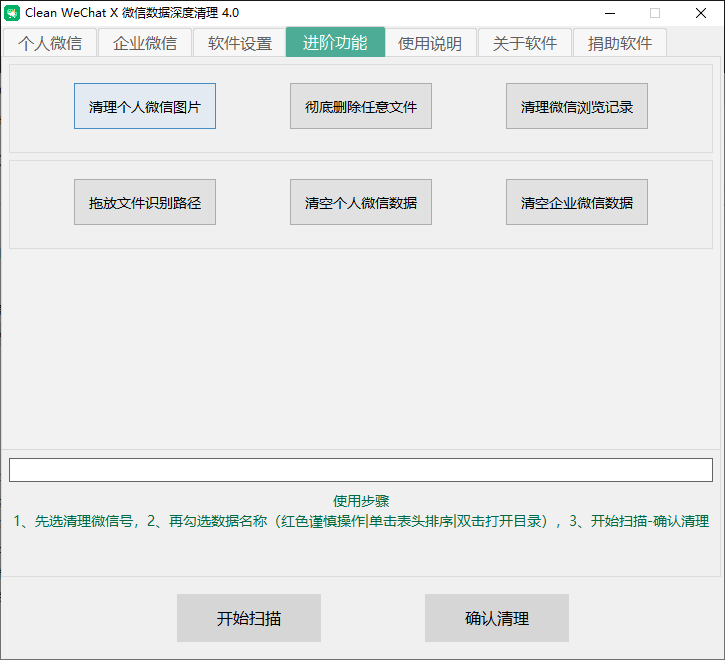Click the 确认清理 button
Viewport: 725px width, 660px height.
click(x=497, y=618)
